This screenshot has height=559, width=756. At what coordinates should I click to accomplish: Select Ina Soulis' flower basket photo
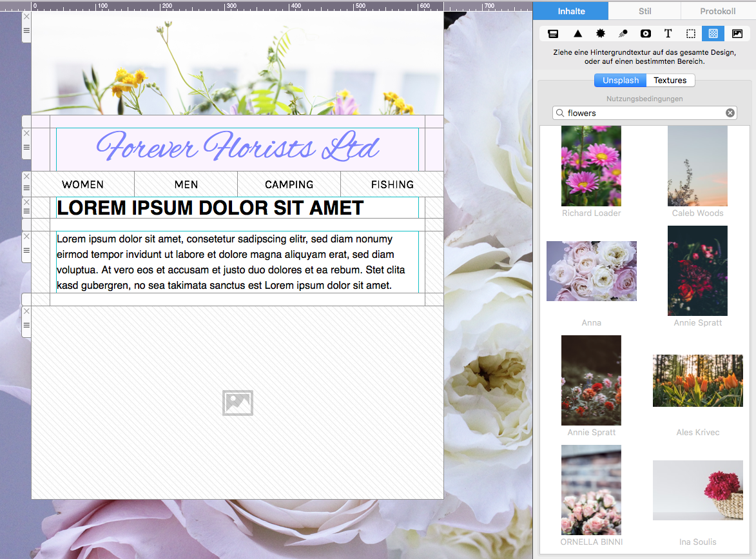697,490
